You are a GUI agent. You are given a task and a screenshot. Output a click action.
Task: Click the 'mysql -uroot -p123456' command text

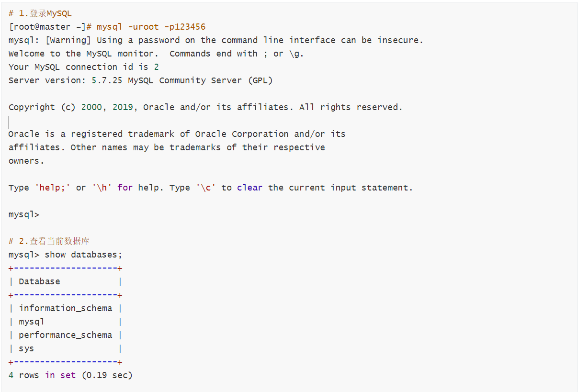[x=151, y=27]
